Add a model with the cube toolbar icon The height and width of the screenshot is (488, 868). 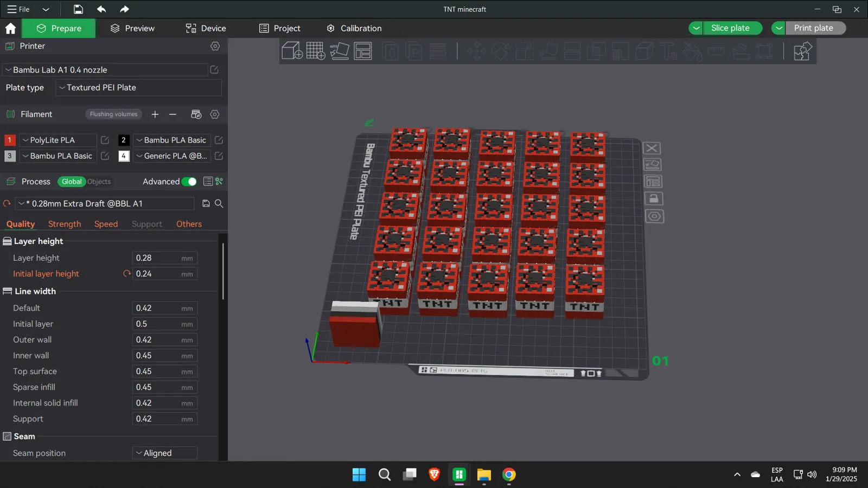[x=292, y=51]
